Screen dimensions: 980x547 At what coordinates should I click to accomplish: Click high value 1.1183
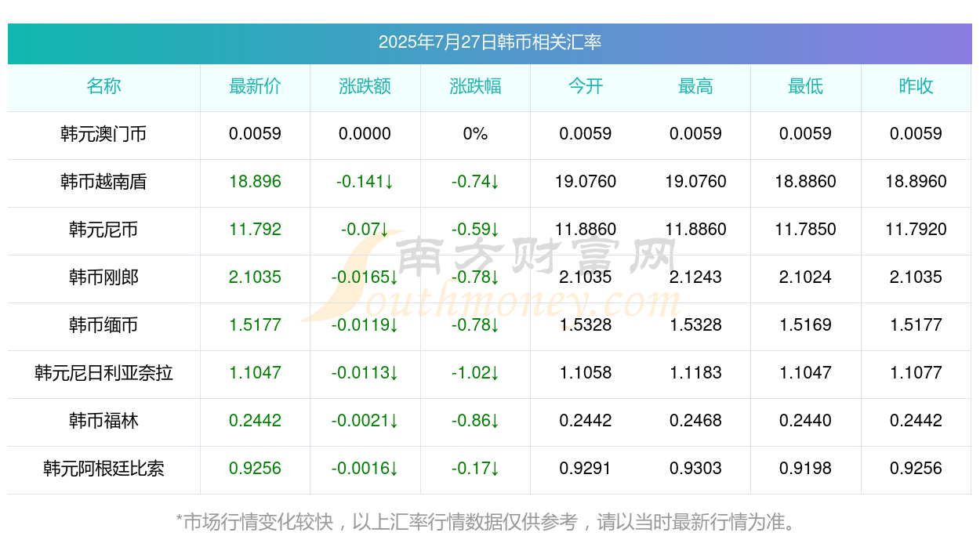click(695, 373)
